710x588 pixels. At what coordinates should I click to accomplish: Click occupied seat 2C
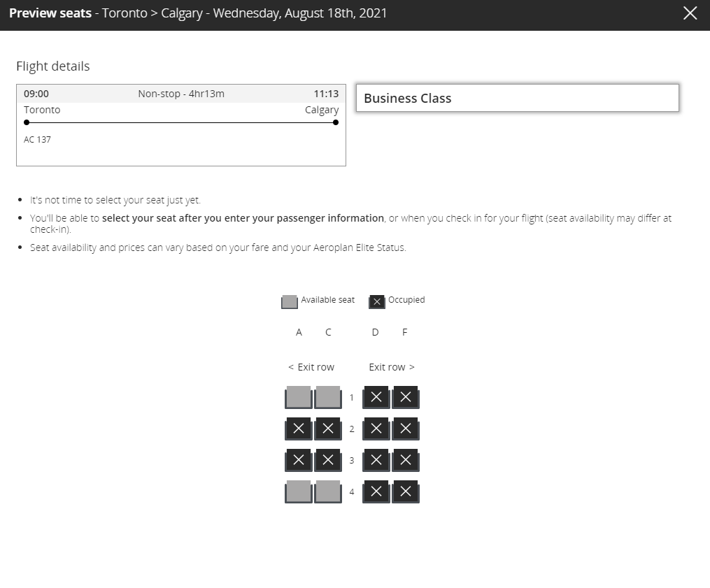click(x=328, y=429)
